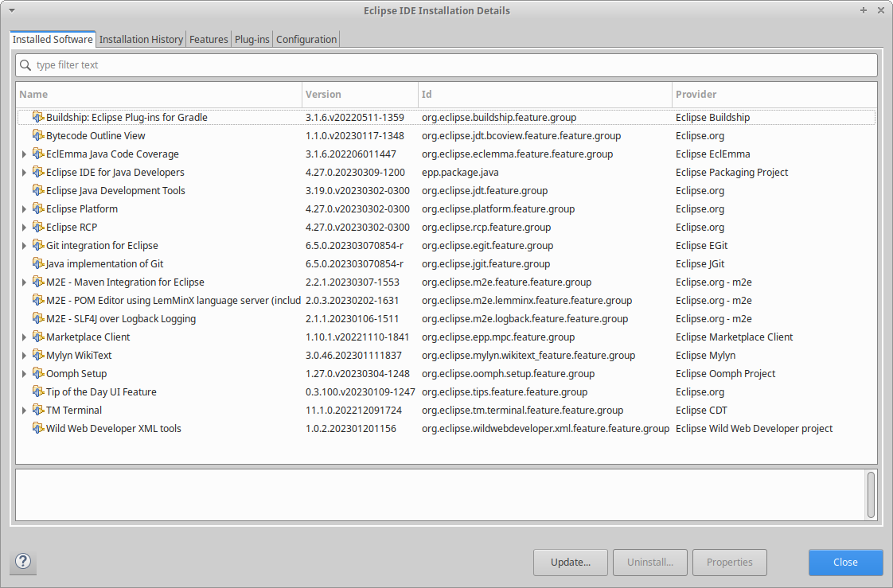This screenshot has width=893, height=588.
Task: Click the Tip of the Day UI Feature icon
Action: 38,391
